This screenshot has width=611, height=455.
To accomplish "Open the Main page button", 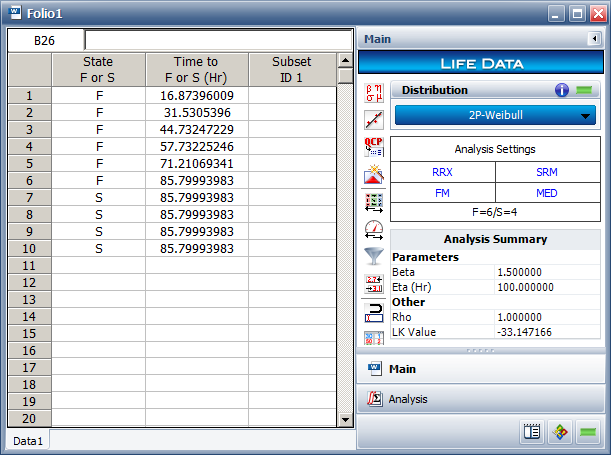I will [x=403, y=369].
